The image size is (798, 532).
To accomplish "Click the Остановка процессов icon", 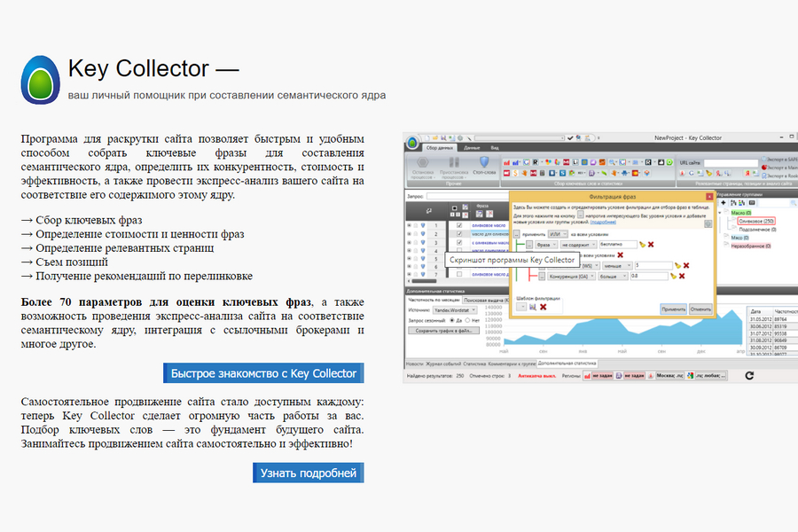I will (x=423, y=162).
